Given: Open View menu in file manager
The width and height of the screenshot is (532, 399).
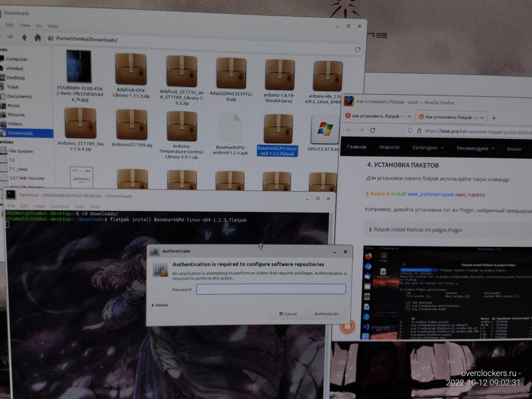Looking at the screenshot, I should [x=25, y=25].
